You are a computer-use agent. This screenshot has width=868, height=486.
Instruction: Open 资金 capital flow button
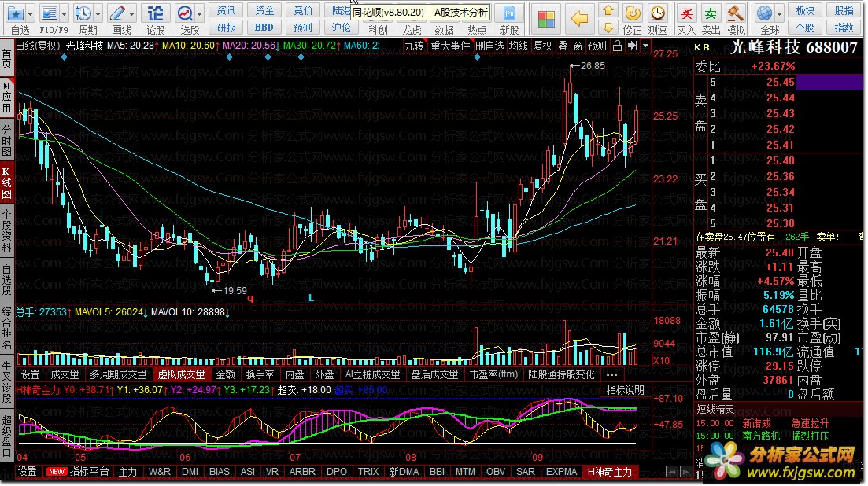coord(264,10)
